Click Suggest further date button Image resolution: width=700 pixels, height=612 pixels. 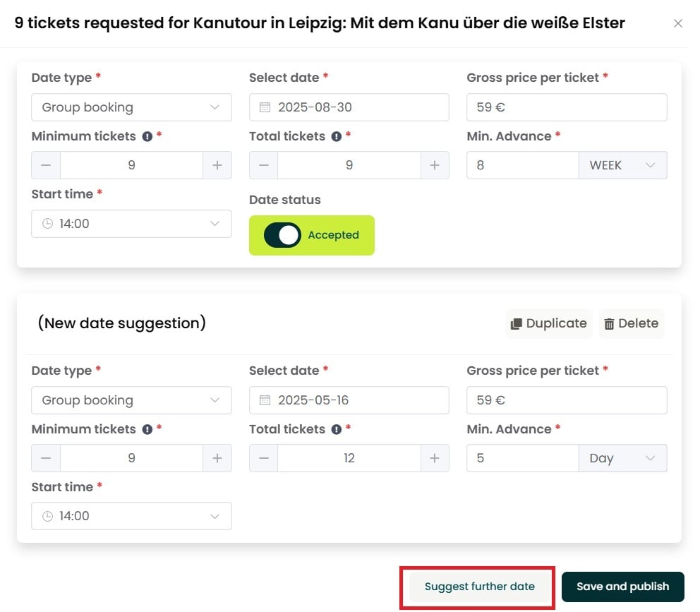[479, 587]
